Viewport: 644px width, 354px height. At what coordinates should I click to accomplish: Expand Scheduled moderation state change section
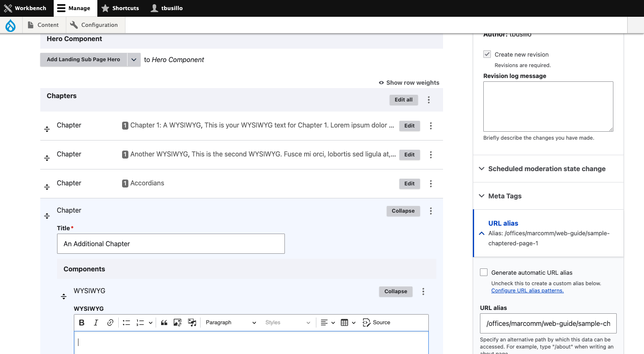548,169
